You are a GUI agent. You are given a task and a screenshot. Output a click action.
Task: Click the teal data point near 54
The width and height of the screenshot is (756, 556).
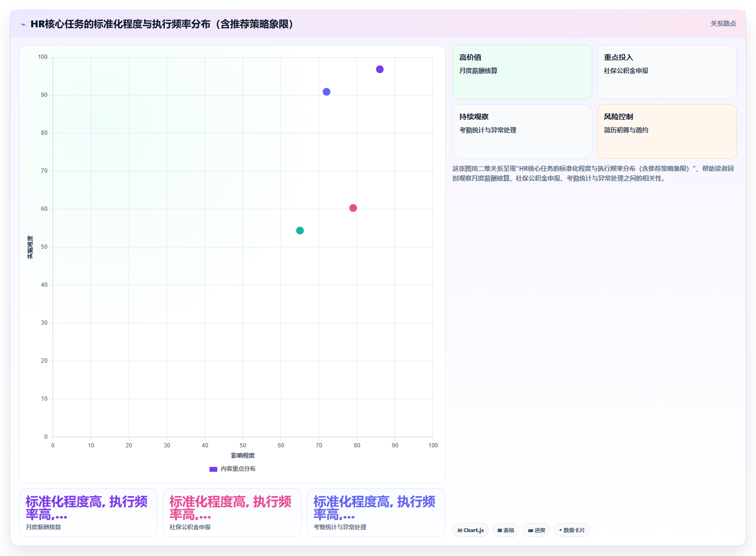[x=300, y=230]
